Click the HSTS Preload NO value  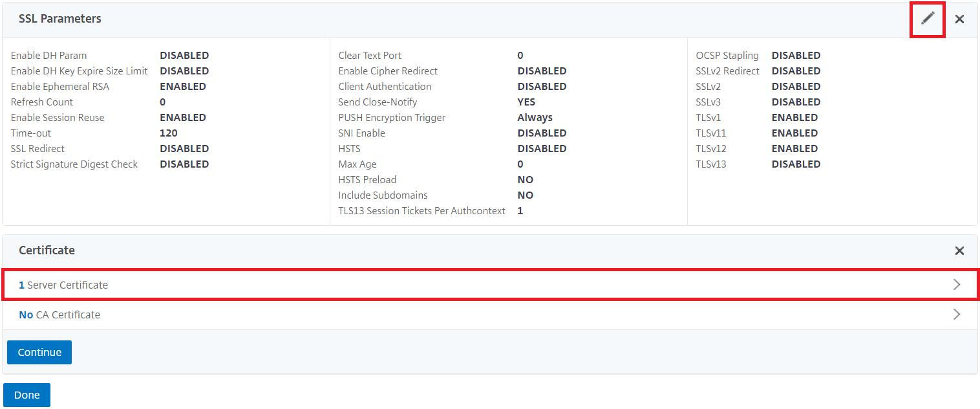(525, 180)
